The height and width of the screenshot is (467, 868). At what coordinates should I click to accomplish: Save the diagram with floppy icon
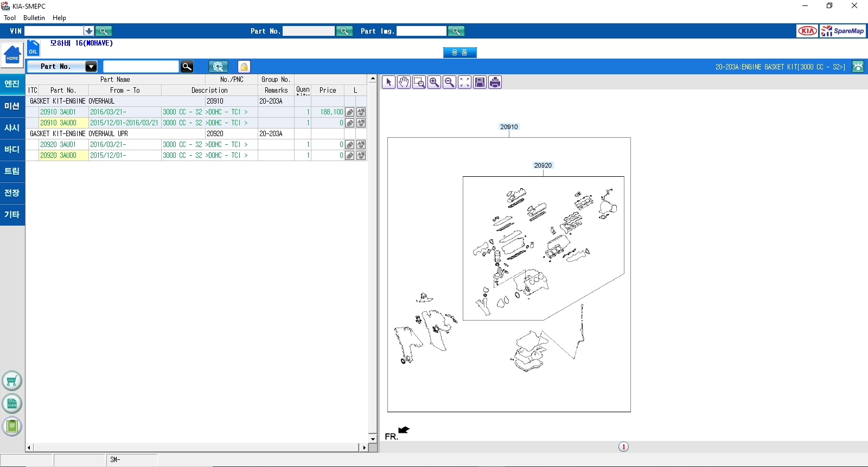tap(480, 82)
